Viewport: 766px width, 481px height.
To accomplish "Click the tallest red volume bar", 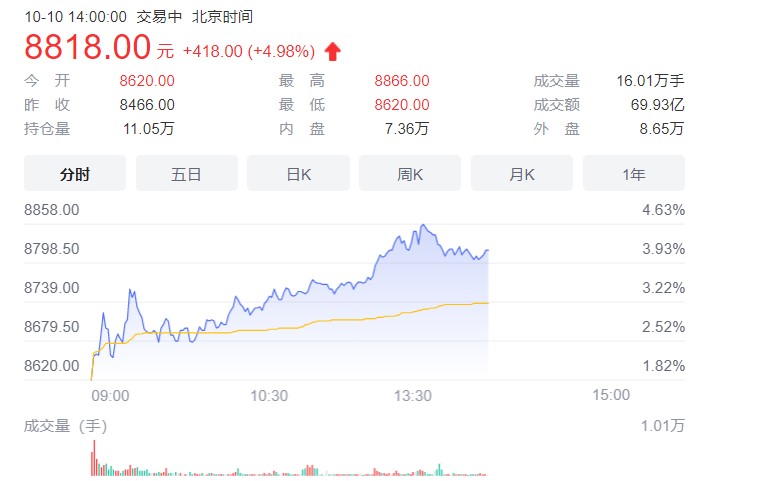I will pyautogui.click(x=94, y=458).
